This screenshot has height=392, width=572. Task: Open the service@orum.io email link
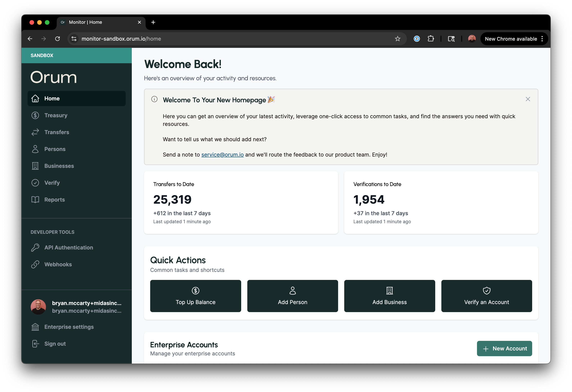[222, 155]
